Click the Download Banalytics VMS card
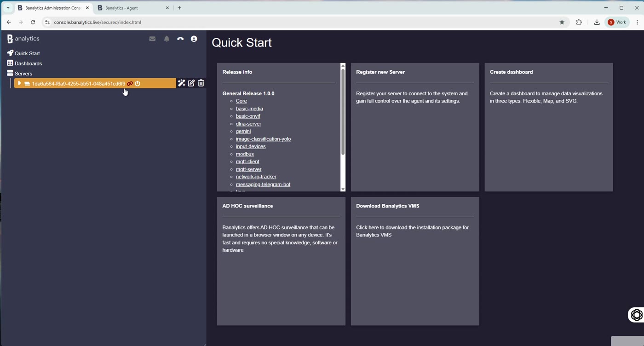 point(415,261)
